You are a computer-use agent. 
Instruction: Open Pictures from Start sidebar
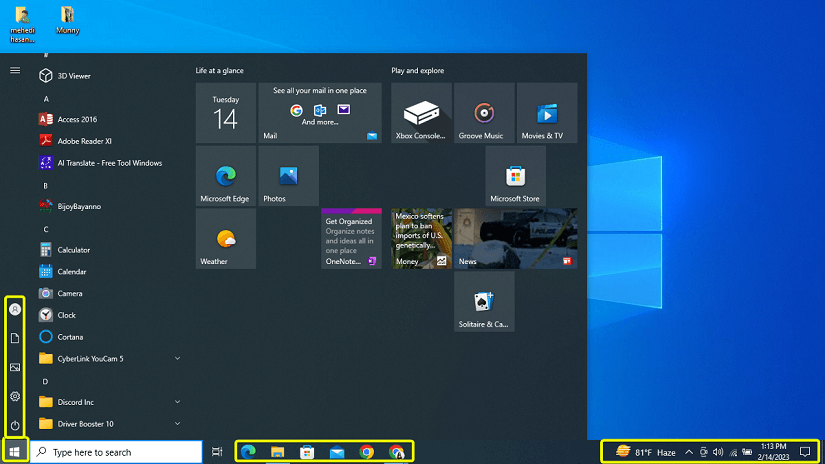point(15,367)
